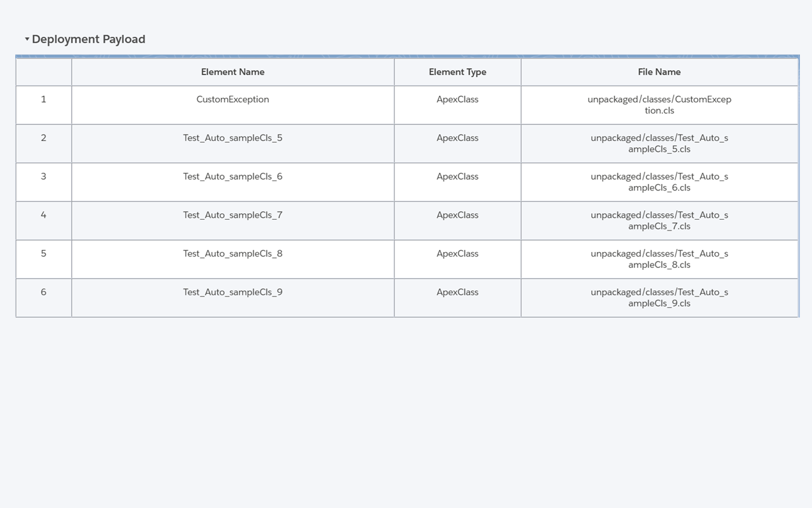
Task: Select row number 3
Action: (x=43, y=177)
